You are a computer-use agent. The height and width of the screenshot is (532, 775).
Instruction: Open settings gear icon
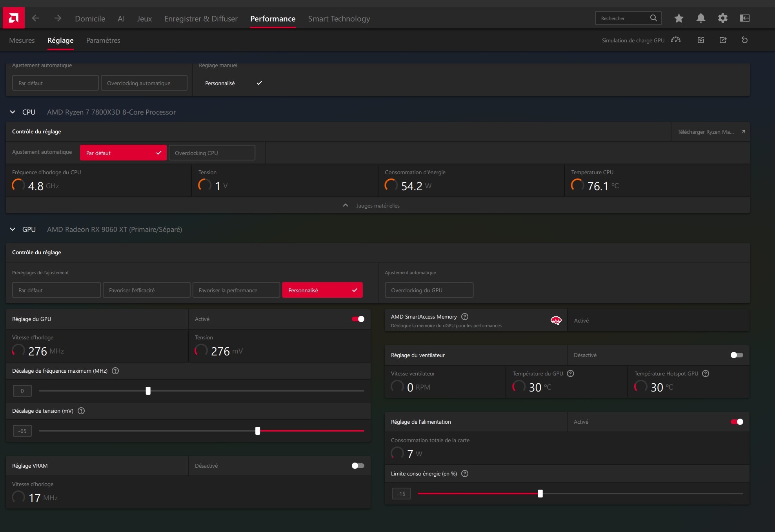[722, 18]
